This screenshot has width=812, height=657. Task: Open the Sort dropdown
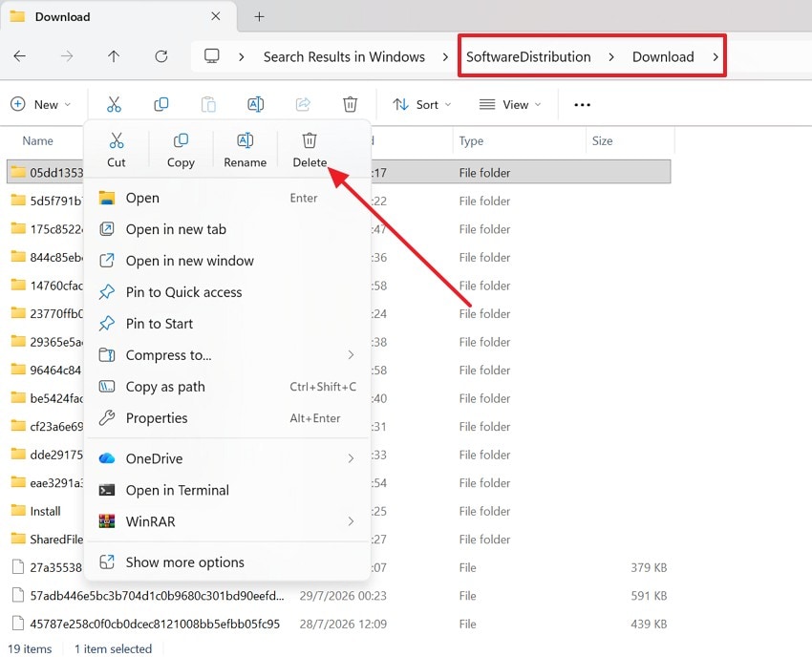tap(422, 105)
